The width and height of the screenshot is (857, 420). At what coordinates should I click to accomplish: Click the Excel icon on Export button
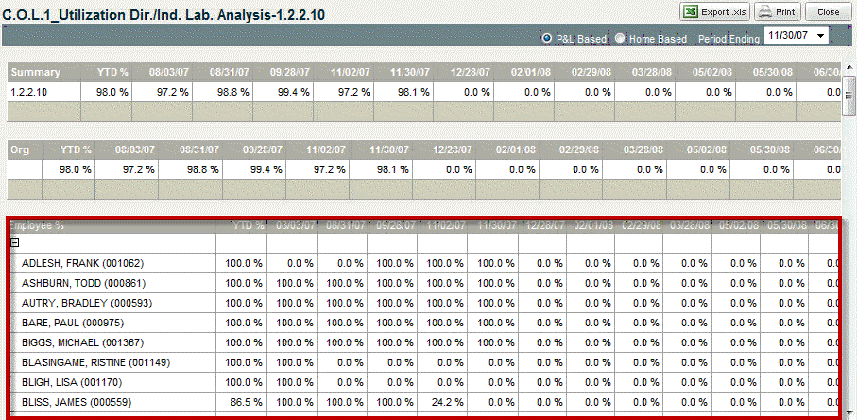point(692,12)
